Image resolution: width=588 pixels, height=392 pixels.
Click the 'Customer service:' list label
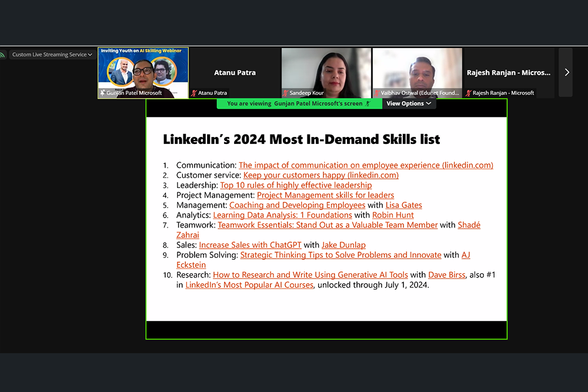coord(209,175)
